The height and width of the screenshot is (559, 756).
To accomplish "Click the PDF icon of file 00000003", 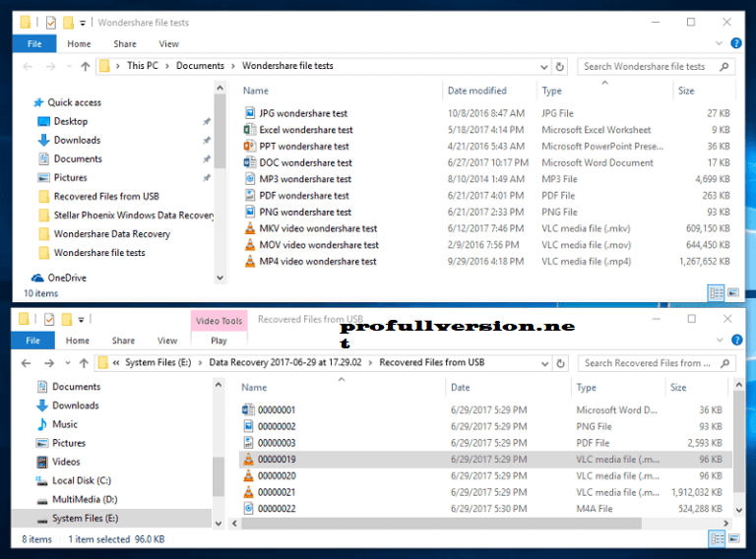I will pyautogui.click(x=248, y=443).
